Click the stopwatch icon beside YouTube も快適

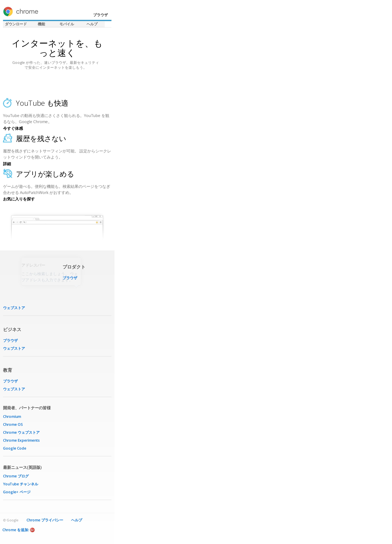point(7,103)
